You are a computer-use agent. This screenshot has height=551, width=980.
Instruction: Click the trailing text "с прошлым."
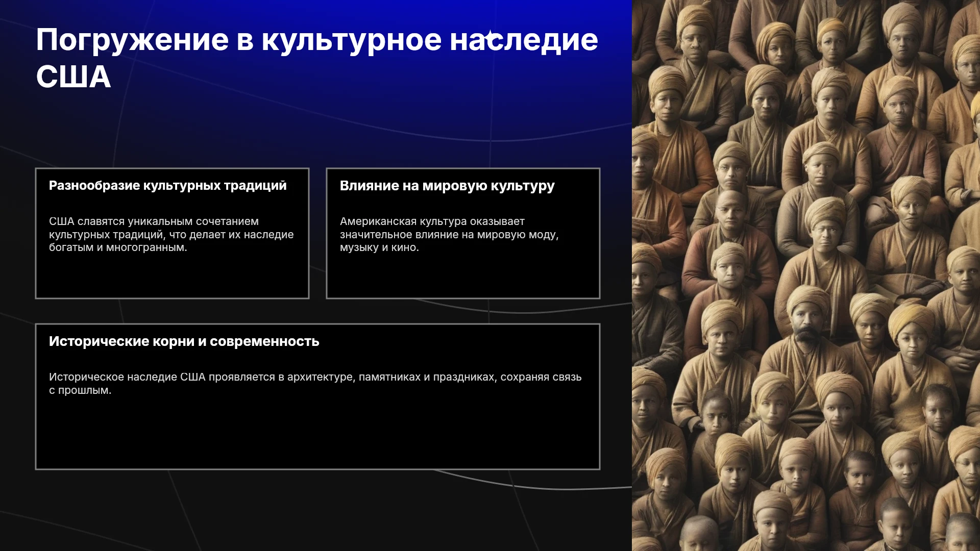pos(80,391)
